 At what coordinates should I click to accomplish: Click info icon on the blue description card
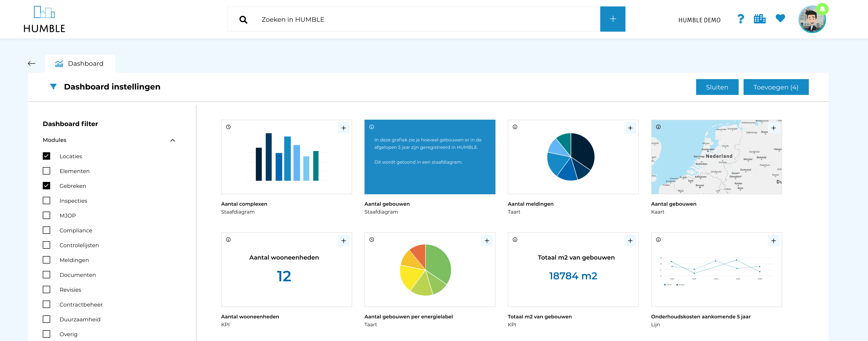click(372, 127)
